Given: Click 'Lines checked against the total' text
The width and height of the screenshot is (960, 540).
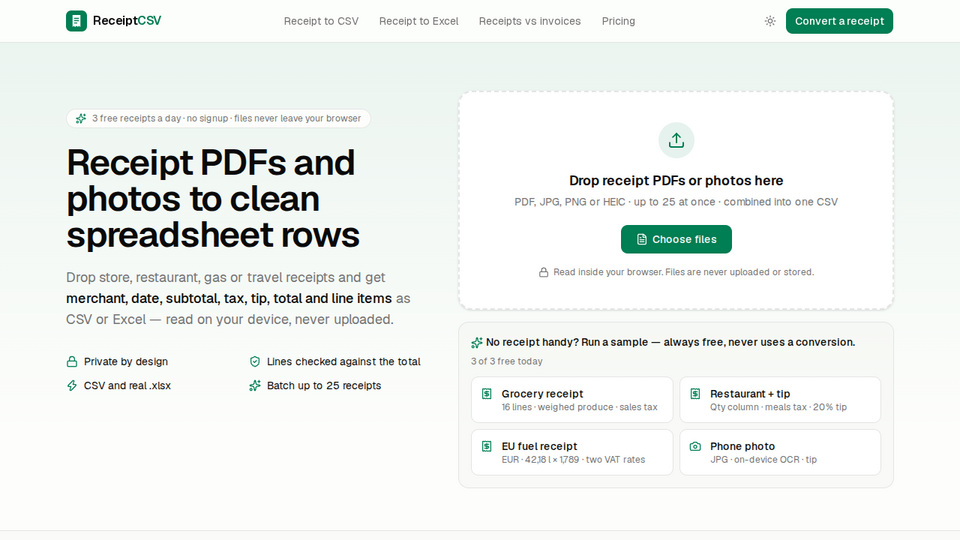Looking at the screenshot, I should click(x=343, y=362).
